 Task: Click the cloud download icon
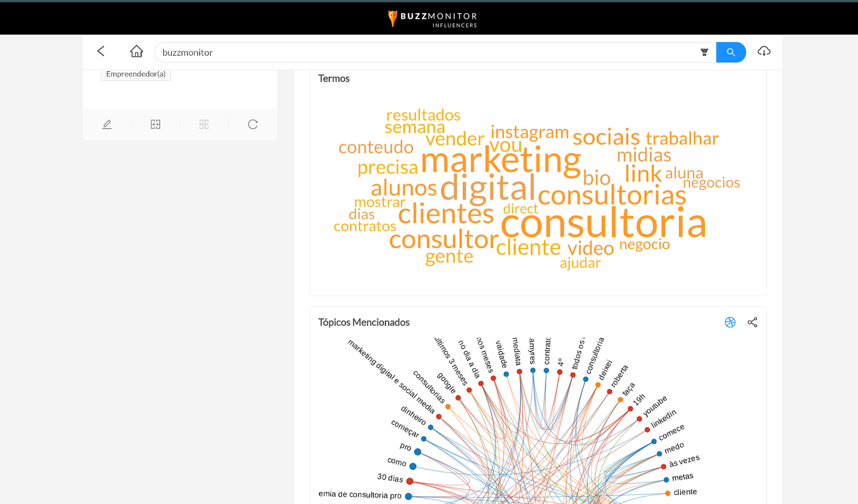(x=764, y=51)
